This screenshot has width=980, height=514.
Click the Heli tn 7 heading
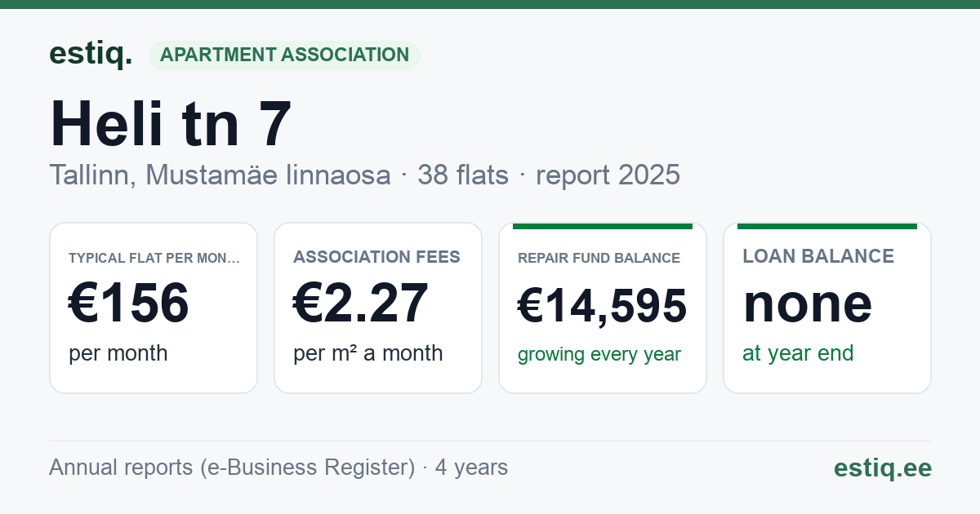click(x=171, y=123)
